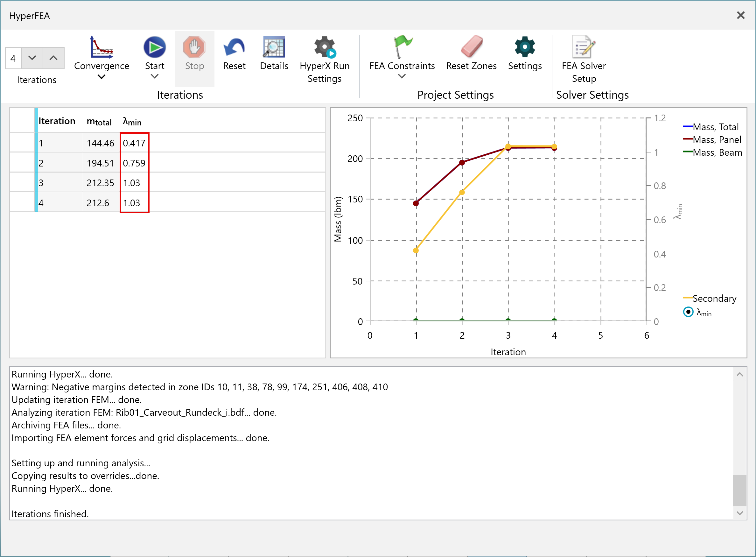Select the iteration 2 row number

(41, 163)
